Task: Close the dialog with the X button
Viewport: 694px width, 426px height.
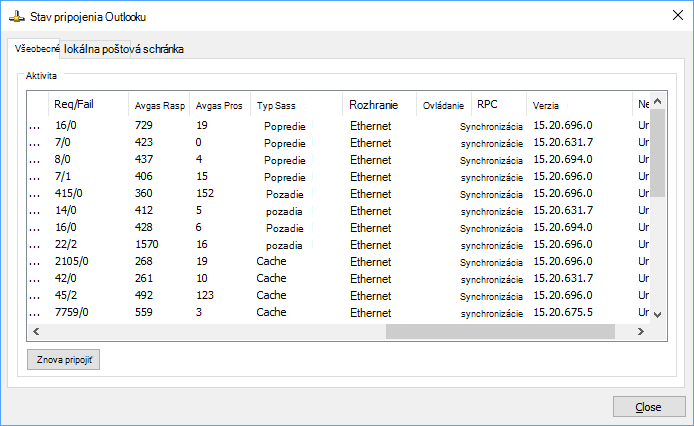Action: (677, 15)
